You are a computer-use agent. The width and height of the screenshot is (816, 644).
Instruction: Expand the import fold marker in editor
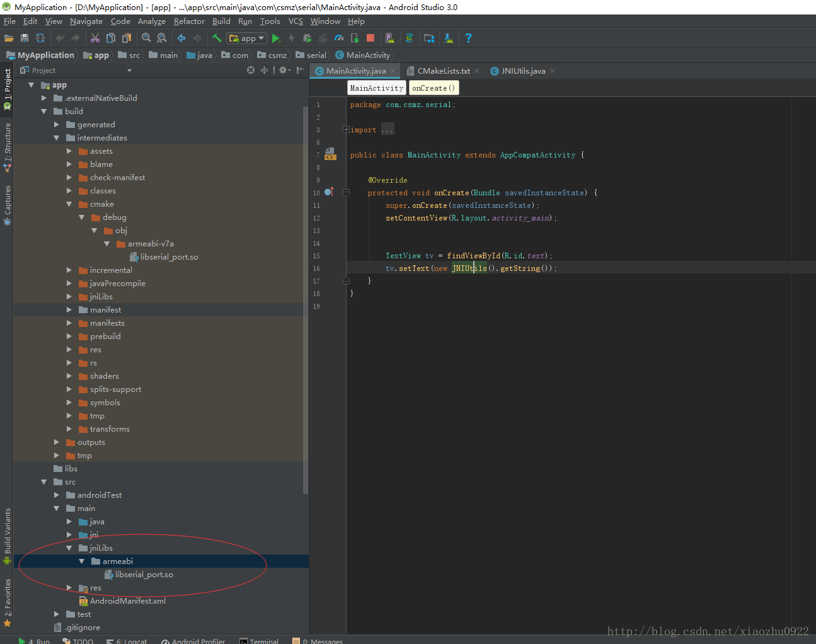pos(346,130)
